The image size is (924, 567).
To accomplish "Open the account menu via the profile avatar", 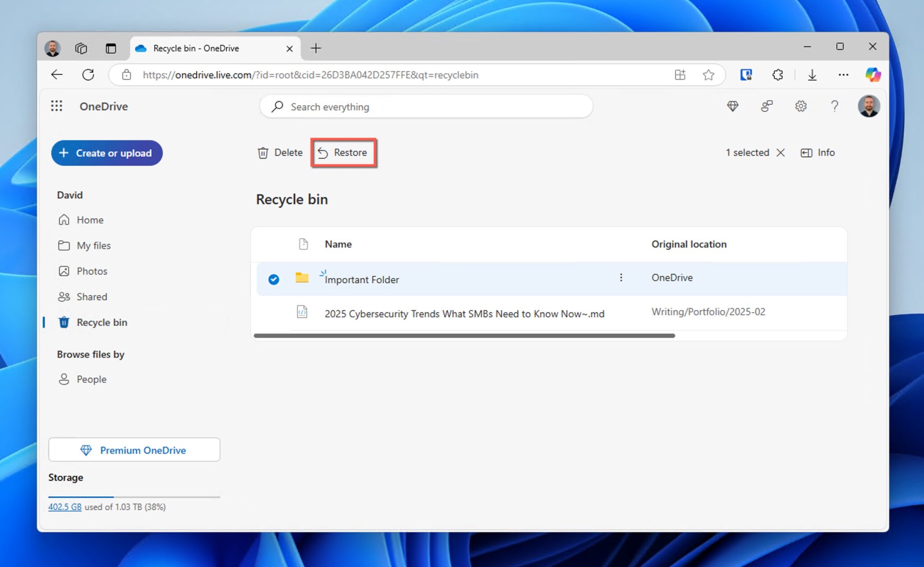I will click(x=869, y=106).
